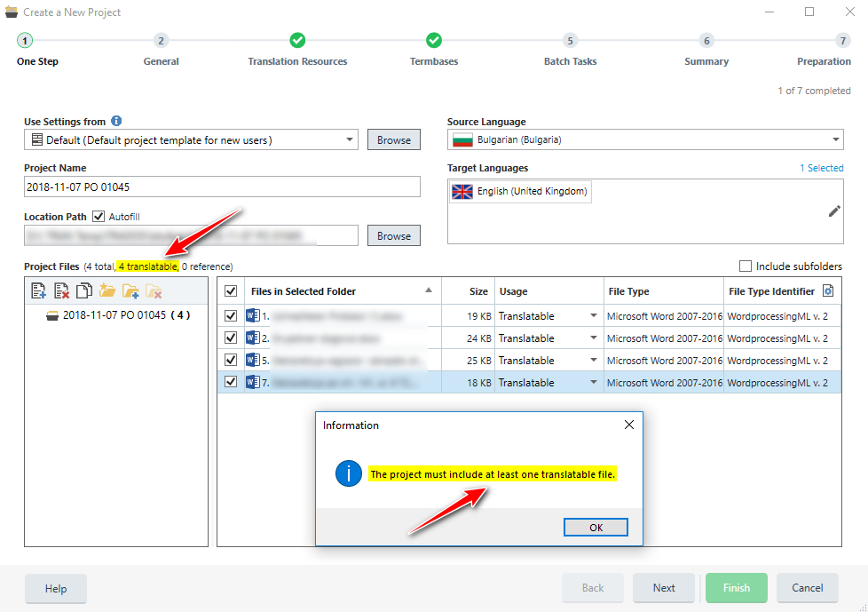The width and height of the screenshot is (868, 612).
Task: Click the Word icon of file 1
Action: tap(253, 315)
